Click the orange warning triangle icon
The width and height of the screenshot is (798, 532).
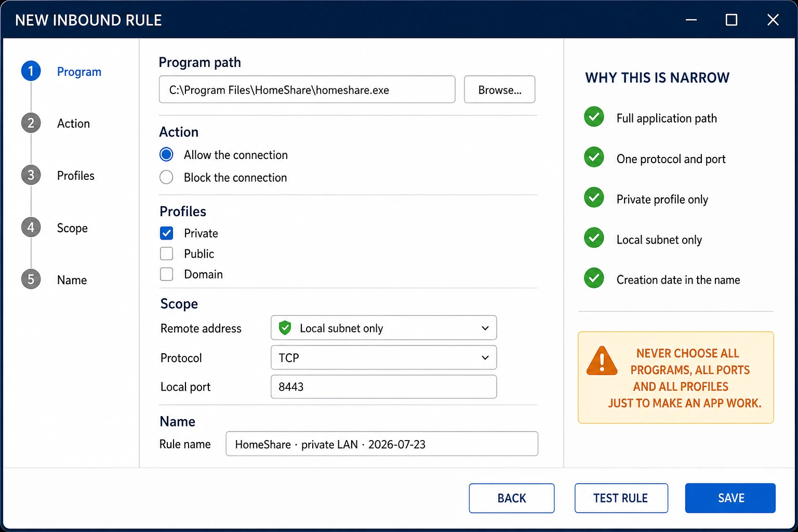[602, 361]
